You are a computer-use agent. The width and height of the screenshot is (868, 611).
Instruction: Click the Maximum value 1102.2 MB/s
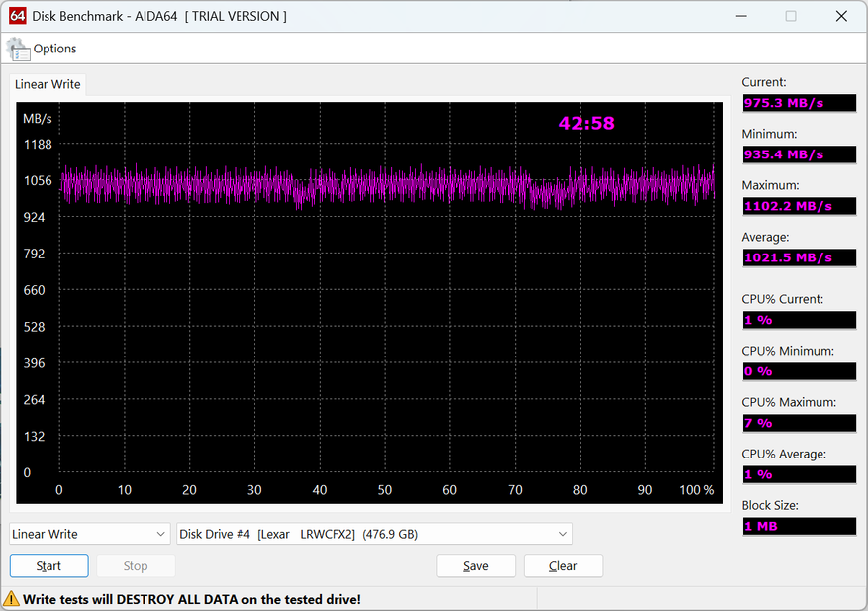(800, 206)
